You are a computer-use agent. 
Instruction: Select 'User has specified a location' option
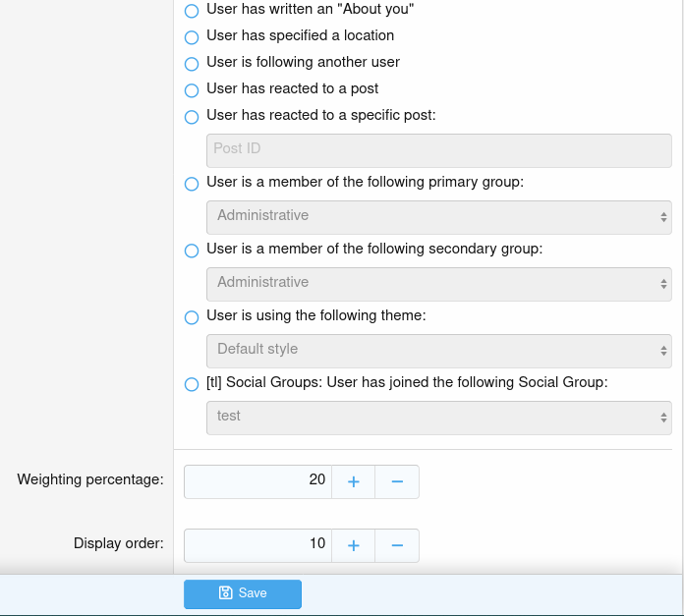192,37
